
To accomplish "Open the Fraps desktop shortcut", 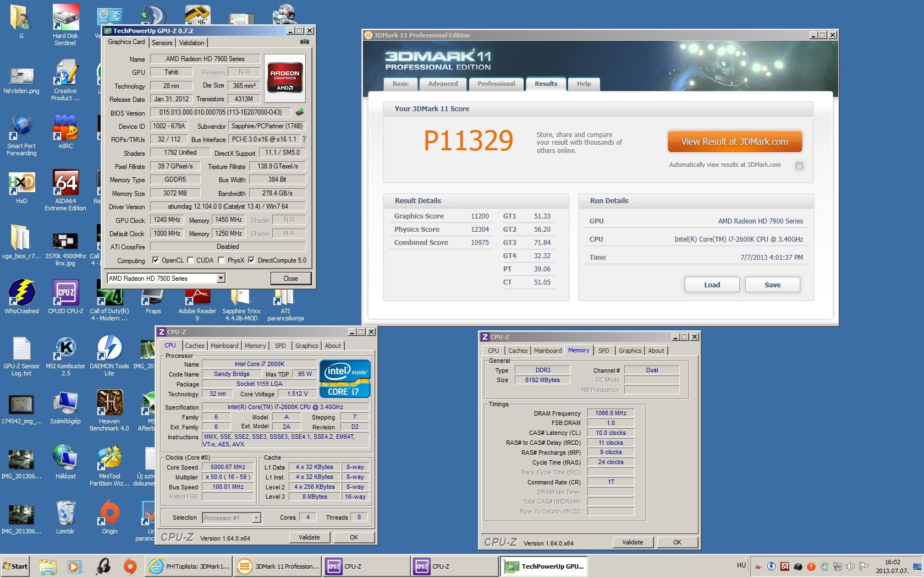I will click(153, 302).
